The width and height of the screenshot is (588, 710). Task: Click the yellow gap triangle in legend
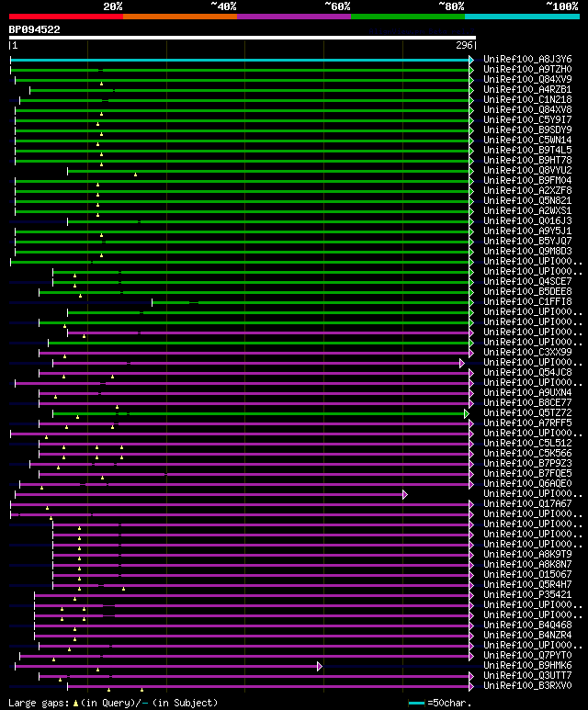(75, 704)
